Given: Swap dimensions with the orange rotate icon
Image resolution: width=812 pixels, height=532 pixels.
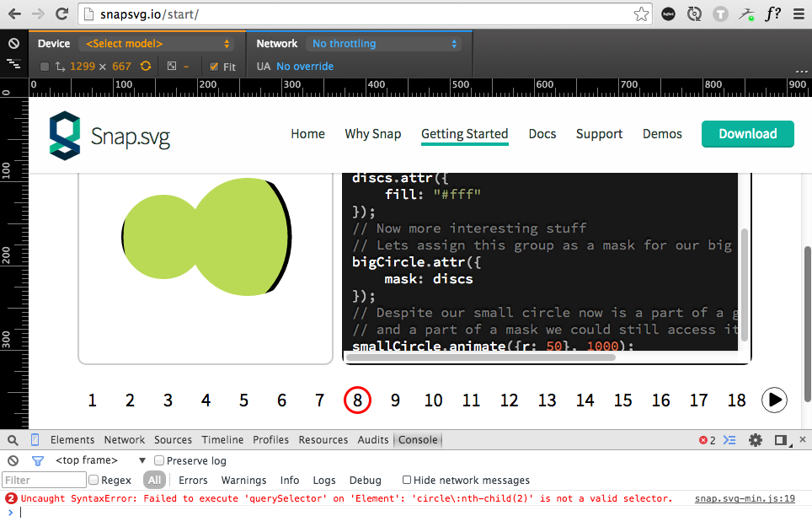Looking at the screenshot, I should 146,66.
